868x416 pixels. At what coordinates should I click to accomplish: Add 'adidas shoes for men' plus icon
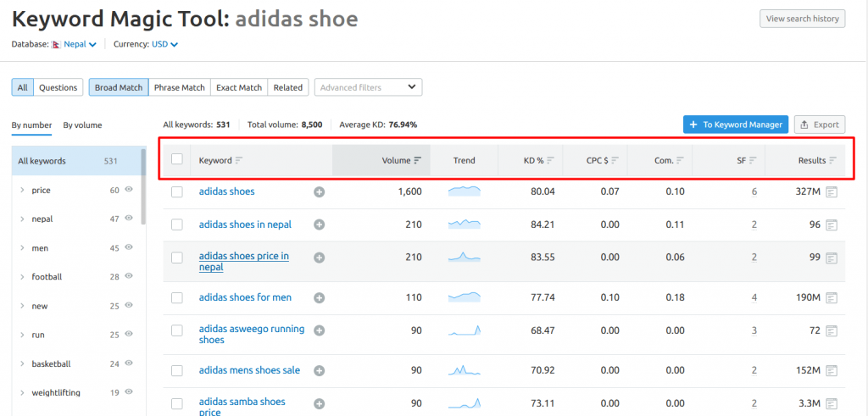[320, 297]
